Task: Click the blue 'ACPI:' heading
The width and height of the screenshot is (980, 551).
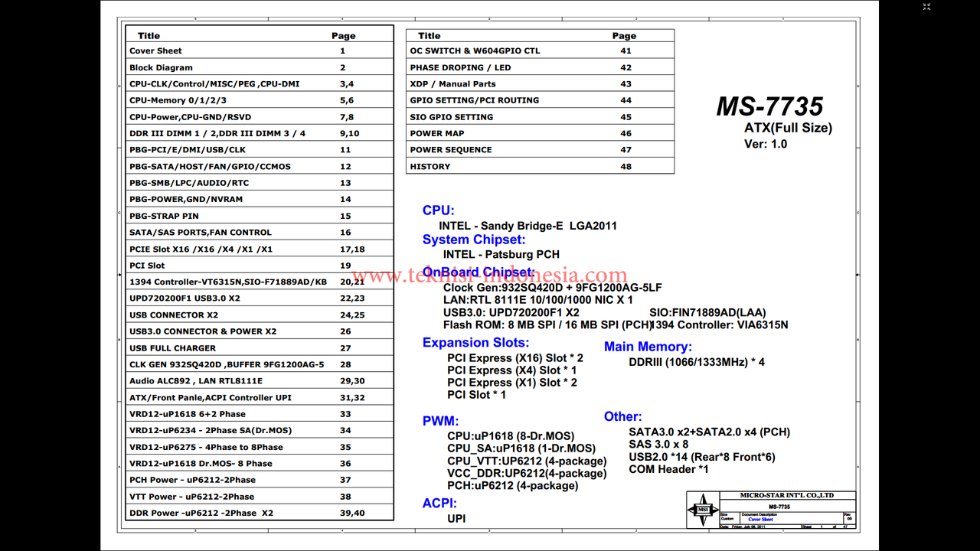Action: (439, 504)
